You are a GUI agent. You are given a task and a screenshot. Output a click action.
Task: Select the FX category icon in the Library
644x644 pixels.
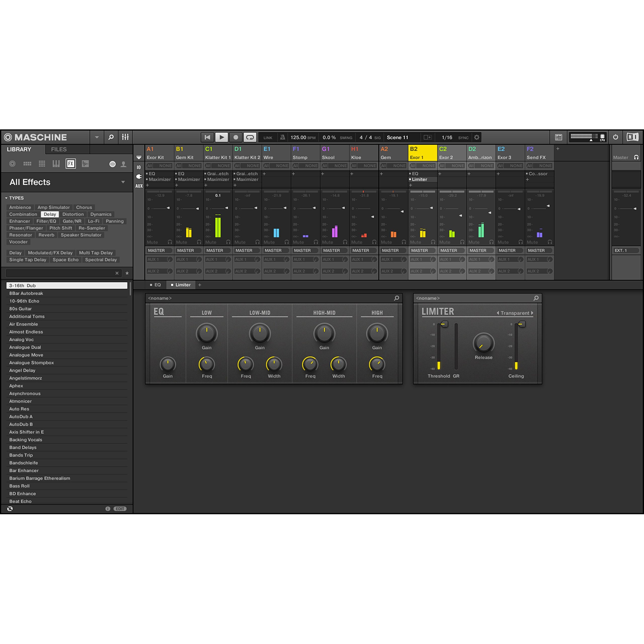(71, 164)
